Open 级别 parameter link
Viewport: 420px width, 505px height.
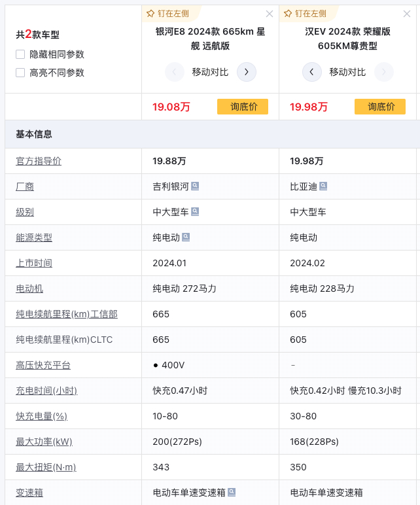click(x=25, y=212)
